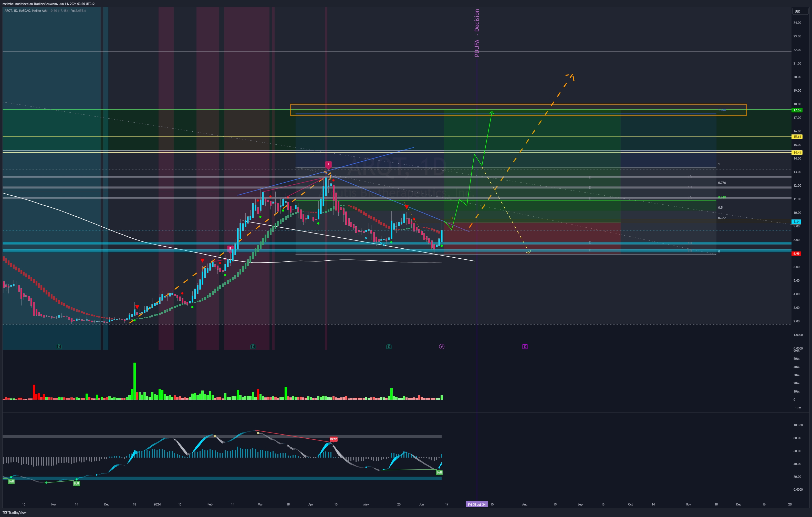
Task: Click the +0.60 (+7.48%) change value
Action: pos(59,11)
